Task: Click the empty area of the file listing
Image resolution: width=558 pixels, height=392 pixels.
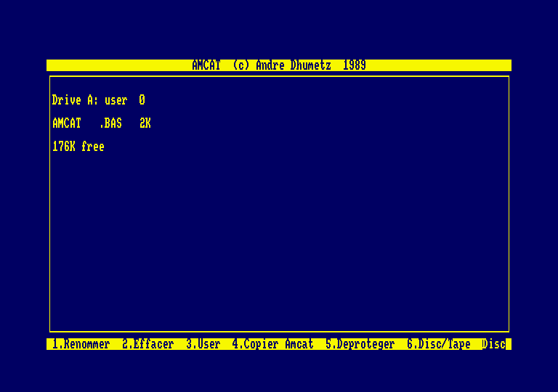Action: click(279, 240)
